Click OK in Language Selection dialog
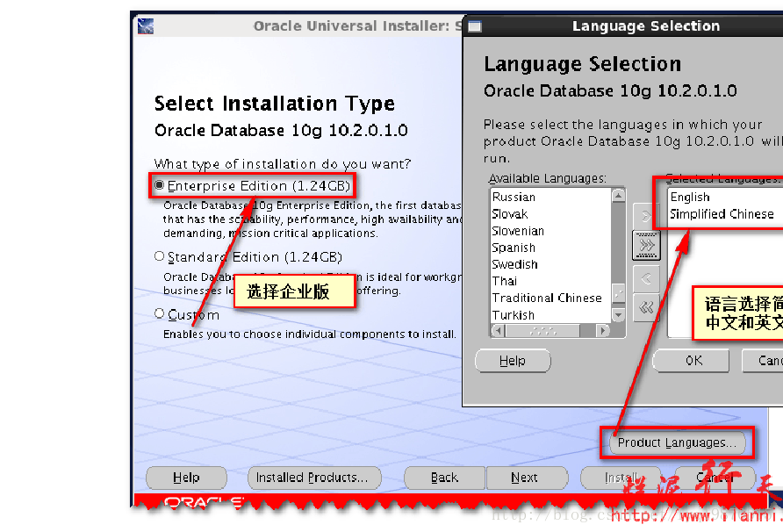Screen dimensions: 783x532 tap(691, 361)
